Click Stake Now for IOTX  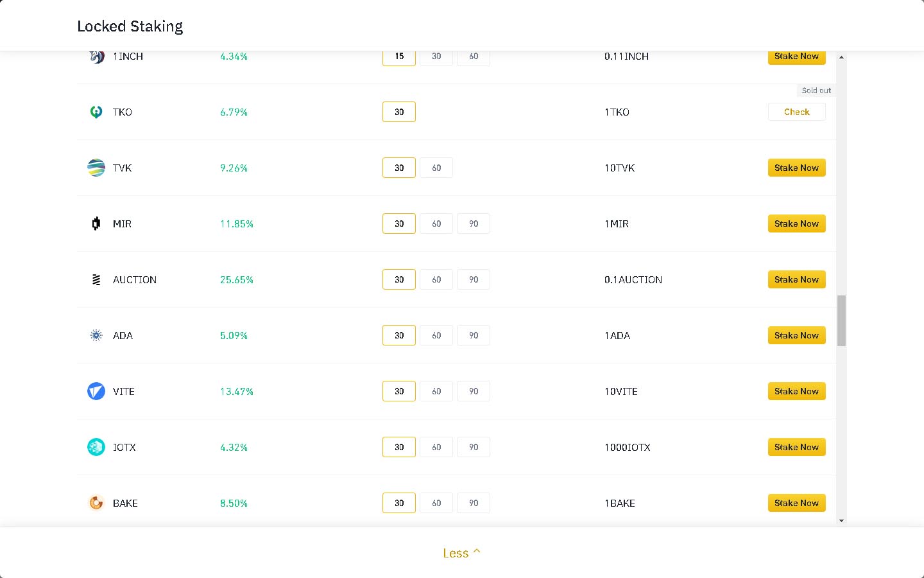tap(796, 447)
